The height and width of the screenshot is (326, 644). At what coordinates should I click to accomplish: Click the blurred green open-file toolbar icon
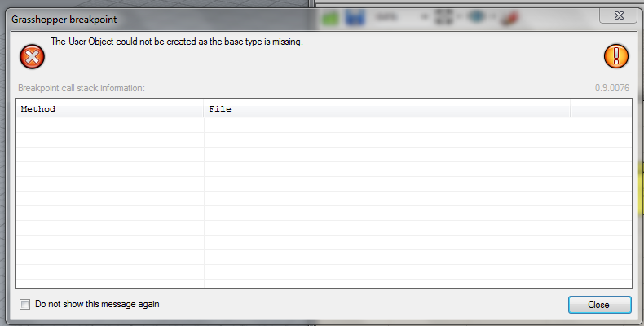point(330,18)
